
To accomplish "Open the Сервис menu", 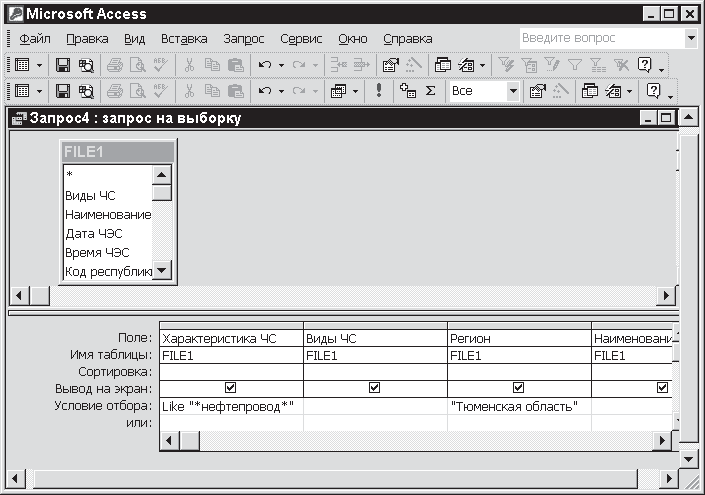I will coord(301,39).
